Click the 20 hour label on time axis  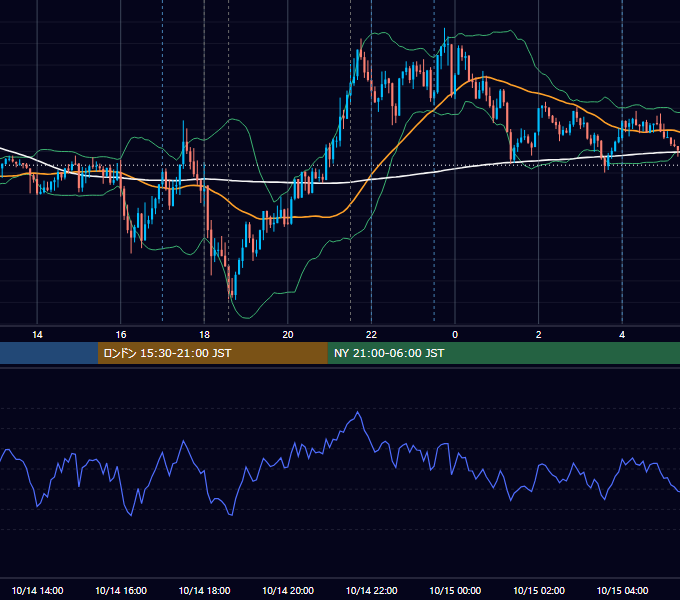coord(288,335)
